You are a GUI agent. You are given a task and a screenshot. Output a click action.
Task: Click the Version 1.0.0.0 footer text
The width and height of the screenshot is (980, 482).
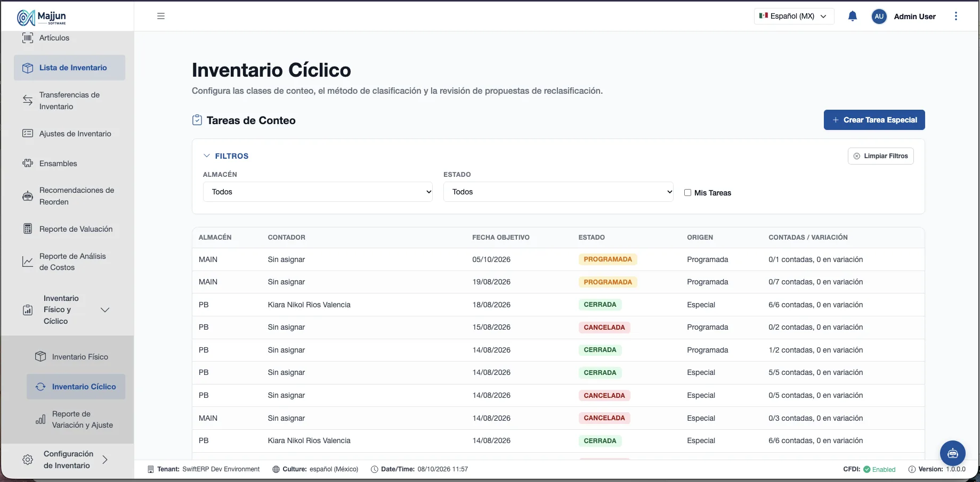[937, 469]
